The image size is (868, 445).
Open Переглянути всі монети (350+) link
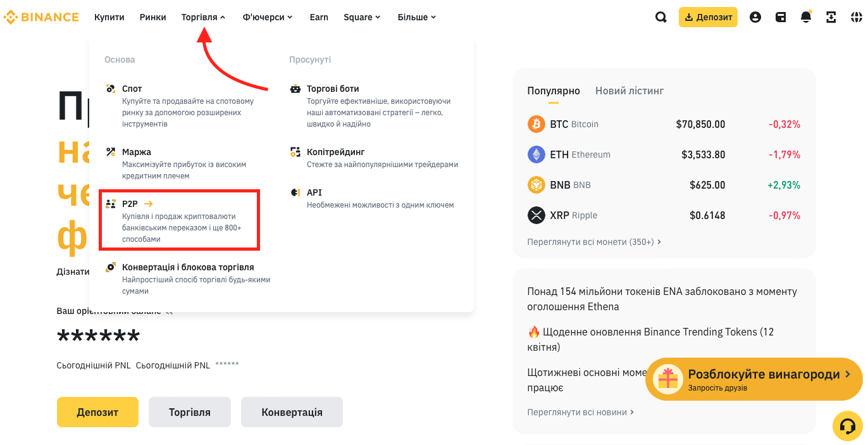pyautogui.click(x=594, y=242)
